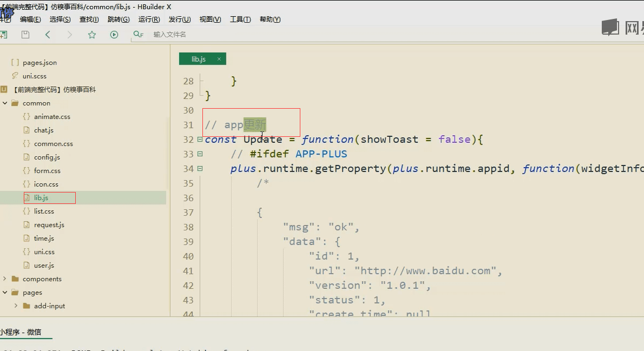This screenshot has width=644, height=351.
Task: Click the animate.css braces icon
Action: click(27, 117)
